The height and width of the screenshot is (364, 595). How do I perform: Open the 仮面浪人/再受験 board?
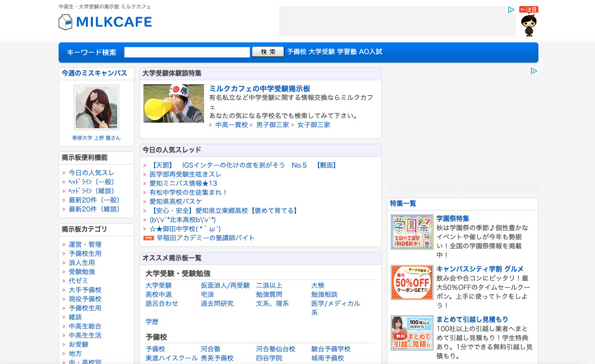(225, 286)
